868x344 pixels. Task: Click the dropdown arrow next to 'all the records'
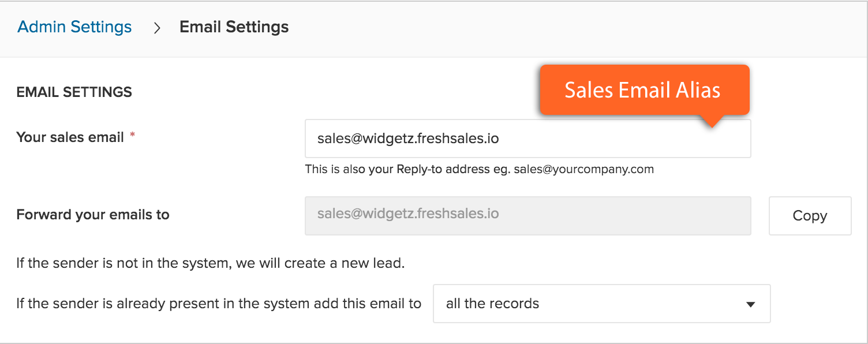[x=750, y=304]
